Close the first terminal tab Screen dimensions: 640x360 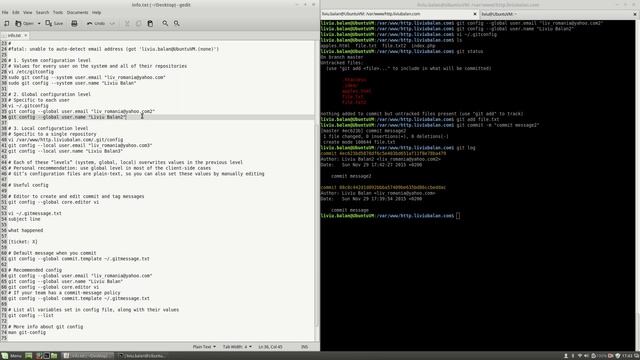pos(475,14)
